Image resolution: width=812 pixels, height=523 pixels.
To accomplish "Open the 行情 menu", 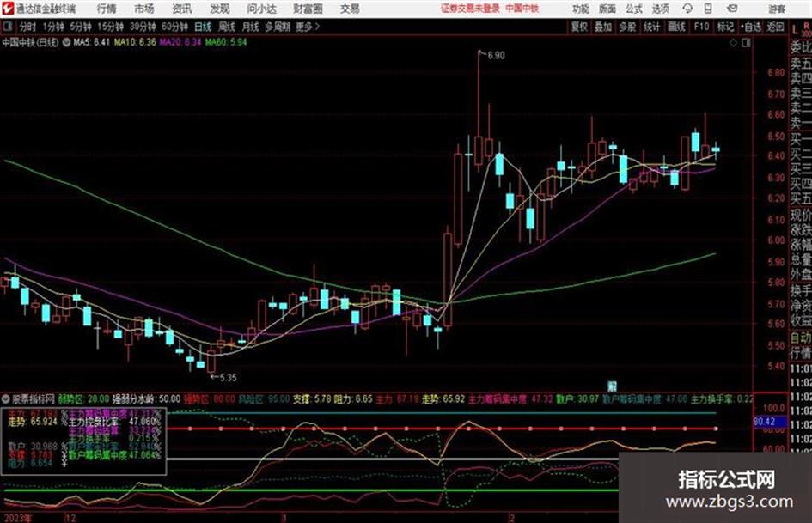I will pyautogui.click(x=107, y=9).
